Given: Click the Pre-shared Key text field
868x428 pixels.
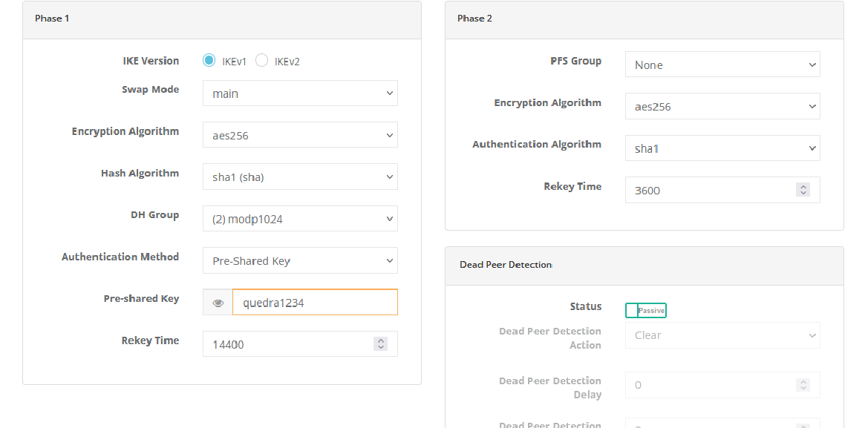Looking at the screenshot, I should pyautogui.click(x=315, y=303).
